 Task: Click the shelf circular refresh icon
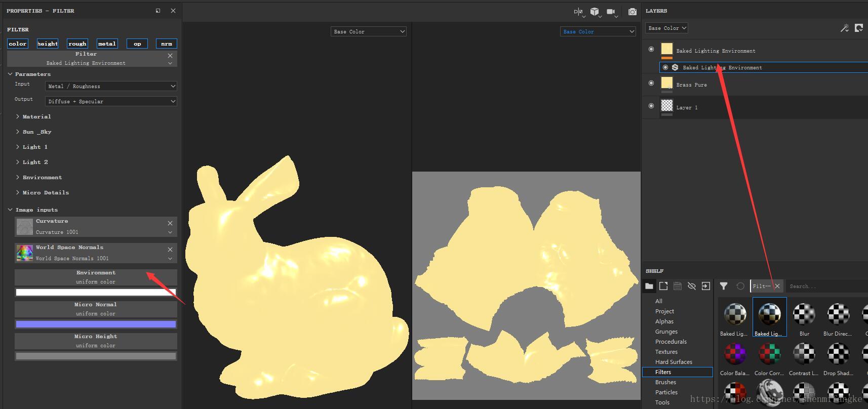point(740,286)
